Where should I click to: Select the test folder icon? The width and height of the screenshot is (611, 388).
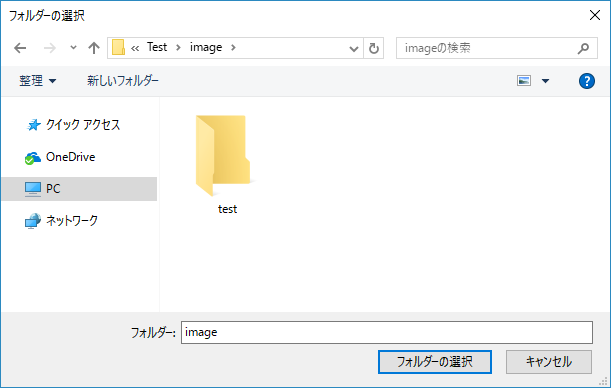(223, 155)
